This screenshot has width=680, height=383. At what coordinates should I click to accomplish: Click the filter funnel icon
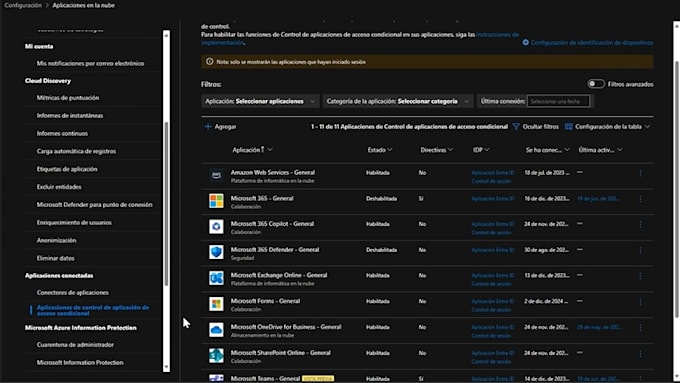516,127
